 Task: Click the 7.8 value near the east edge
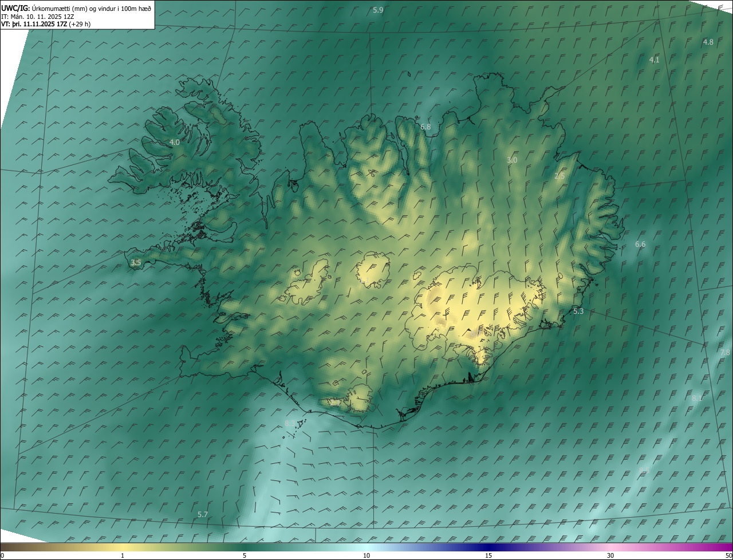(725, 353)
